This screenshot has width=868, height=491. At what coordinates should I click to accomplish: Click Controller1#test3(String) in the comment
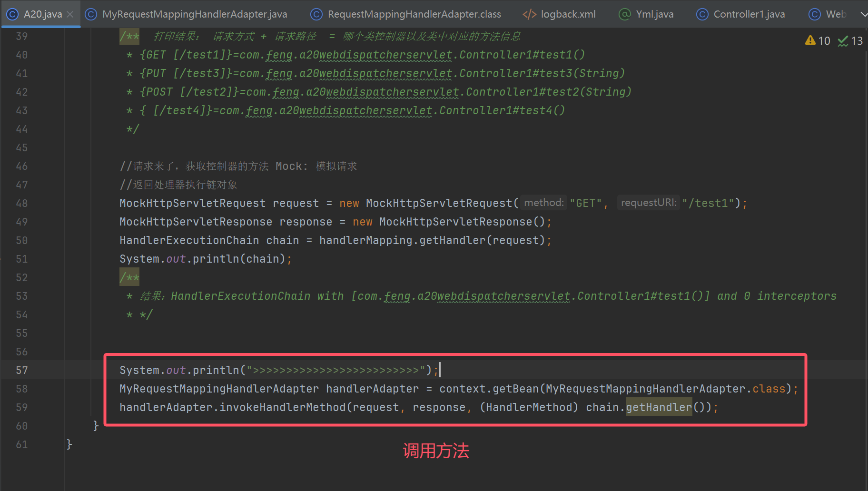[542, 73]
